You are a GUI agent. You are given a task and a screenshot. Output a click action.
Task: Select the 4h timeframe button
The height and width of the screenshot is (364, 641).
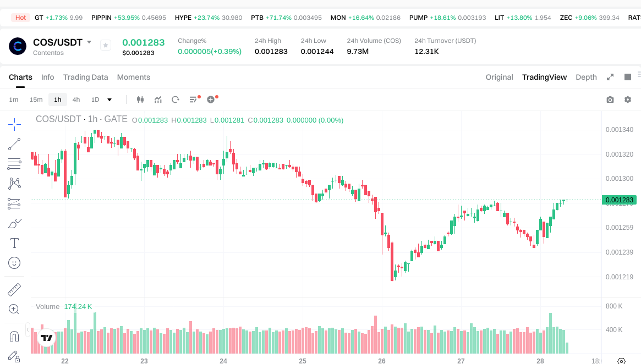click(x=76, y=100)
